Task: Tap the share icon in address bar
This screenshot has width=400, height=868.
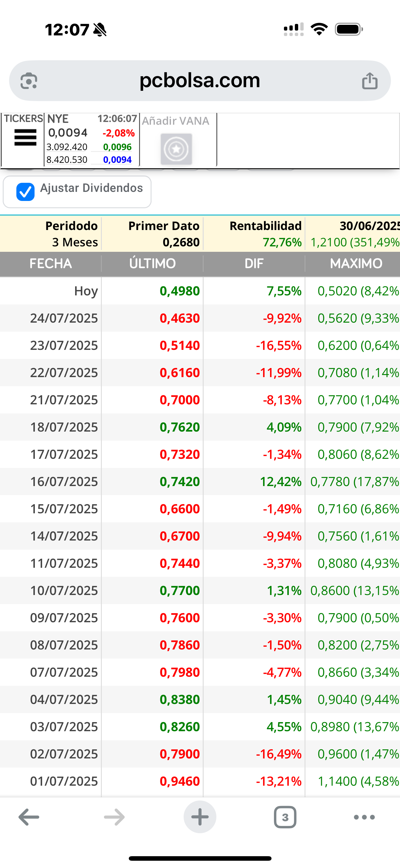Action: (370, 81)
